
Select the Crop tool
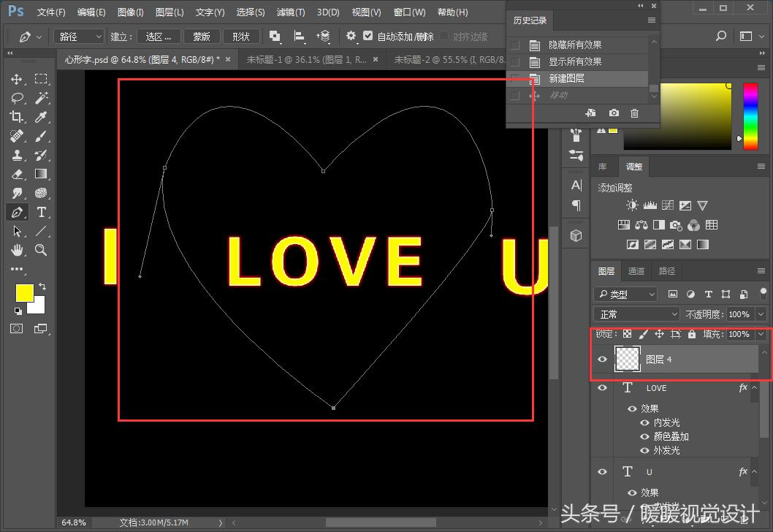tap(17, 117)
